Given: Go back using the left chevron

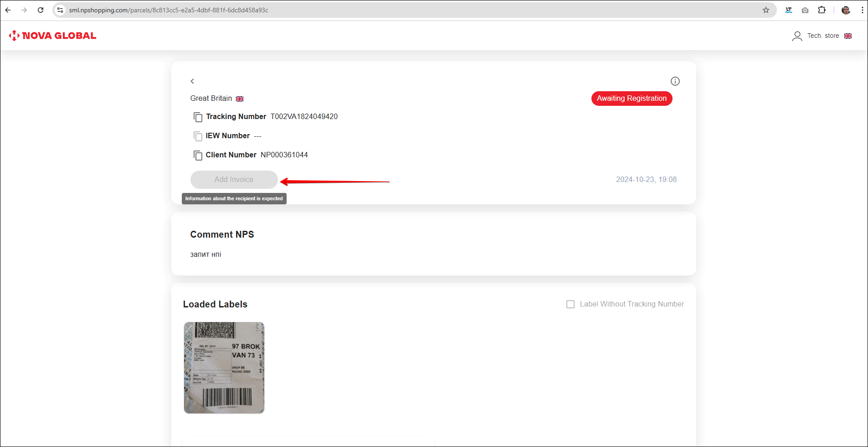Looking at the screenshot, I should click(192, 81).
